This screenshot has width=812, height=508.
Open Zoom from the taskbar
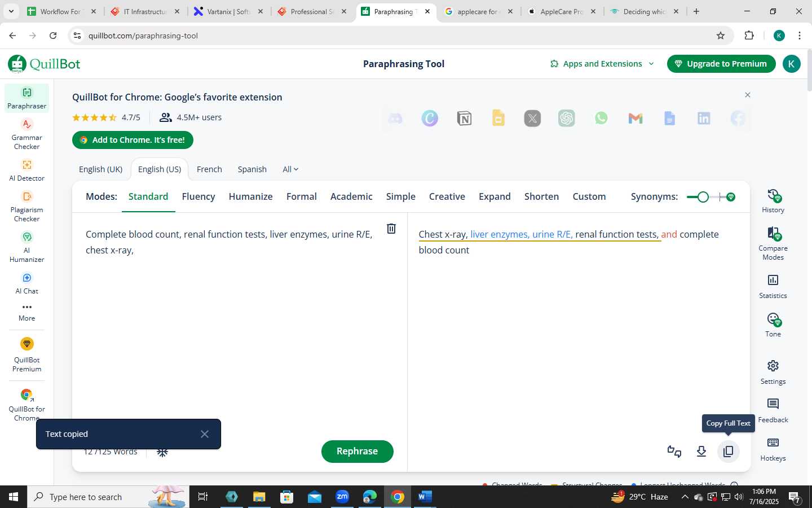point(342,497)
